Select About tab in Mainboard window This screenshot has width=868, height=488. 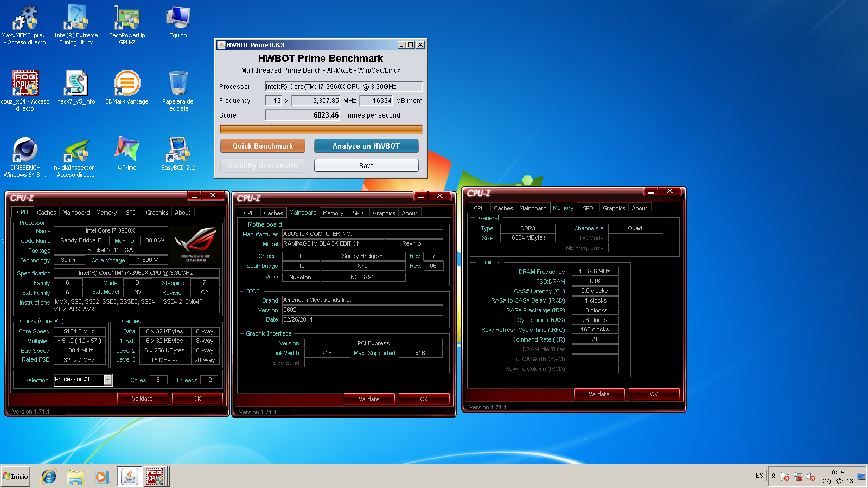pos(410,213)
